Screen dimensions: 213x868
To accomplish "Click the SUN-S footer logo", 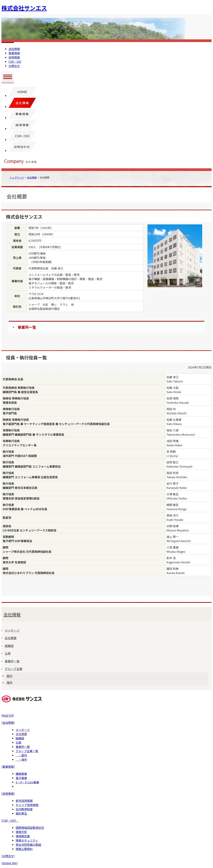I will click(22, 699).
